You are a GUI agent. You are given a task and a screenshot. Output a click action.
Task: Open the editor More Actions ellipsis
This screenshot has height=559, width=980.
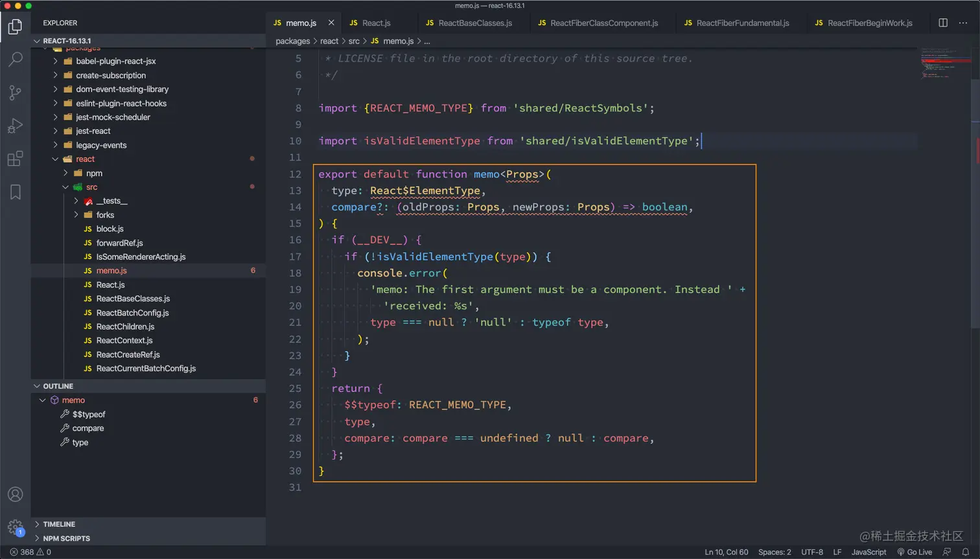tap(963, 23)
